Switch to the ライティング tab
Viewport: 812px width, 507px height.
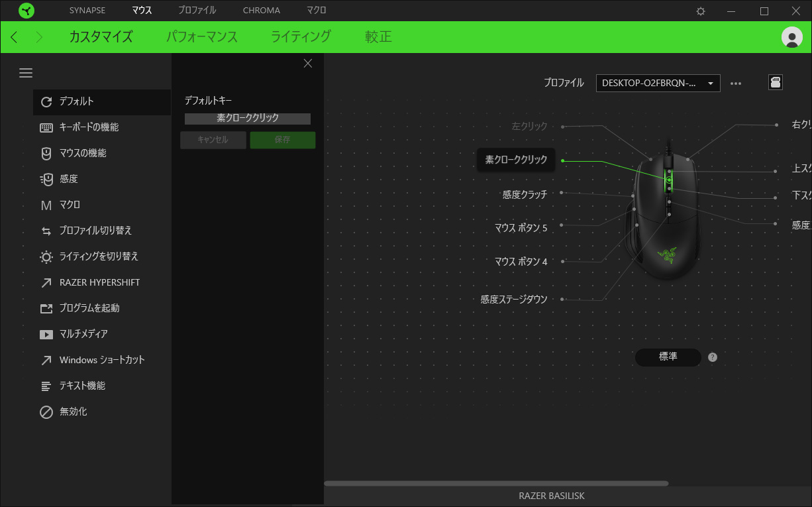coord(301,37)
